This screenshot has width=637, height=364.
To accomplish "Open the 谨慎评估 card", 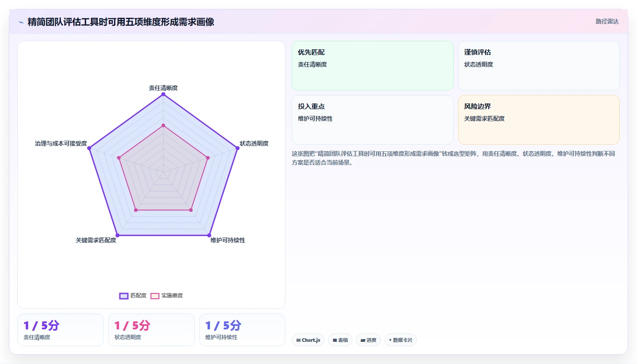I will [x=538, y=66].
